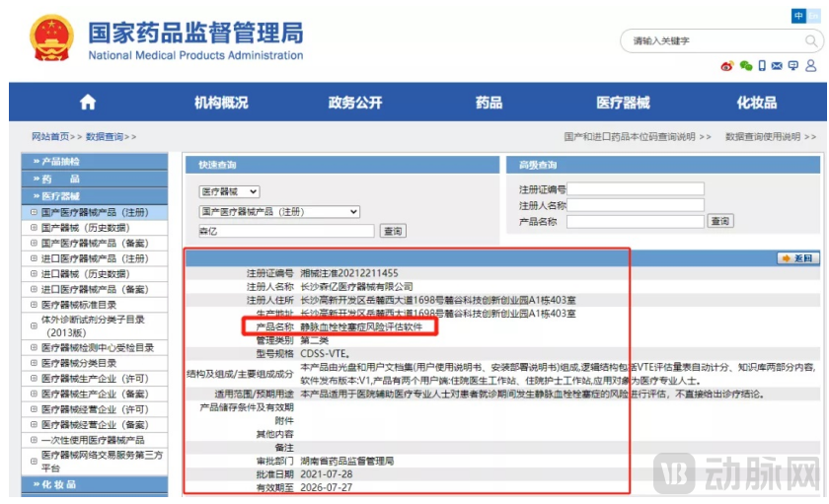Click the 注册证编号 input field

coord(636,189)
